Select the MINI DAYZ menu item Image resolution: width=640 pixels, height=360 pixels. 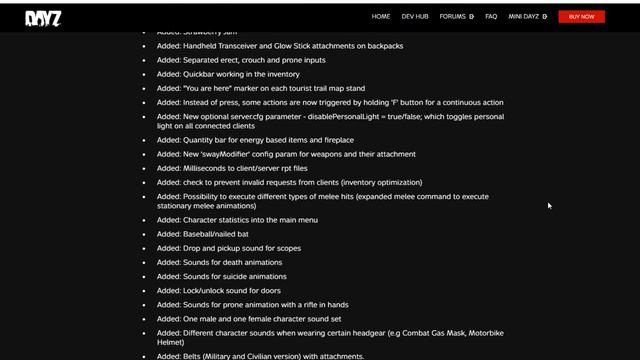523,17
